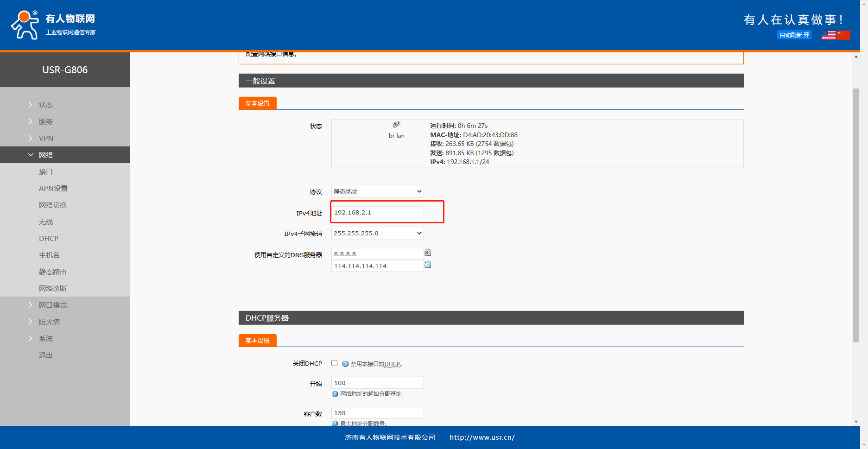The width and height of the screenshot is (868, 449).
Task: Open the www.usr.cn link in footer
Action: (x=482, y=437)
